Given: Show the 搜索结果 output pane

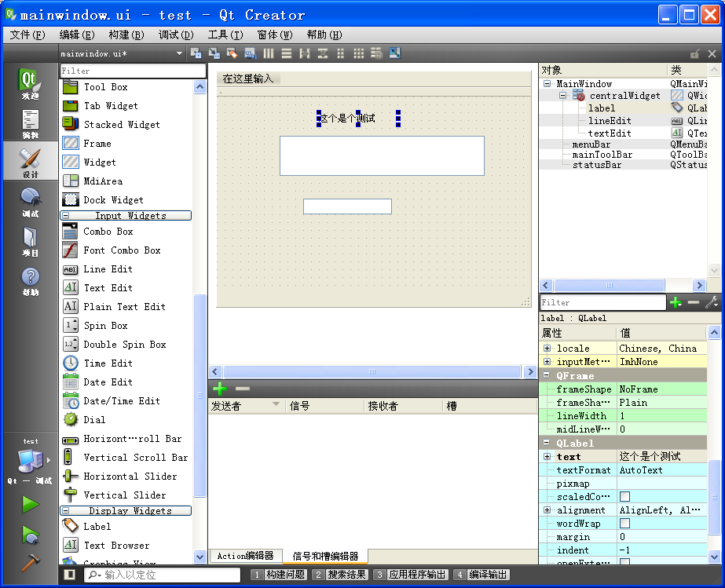Looking at the screenshot, I should 340,575.
